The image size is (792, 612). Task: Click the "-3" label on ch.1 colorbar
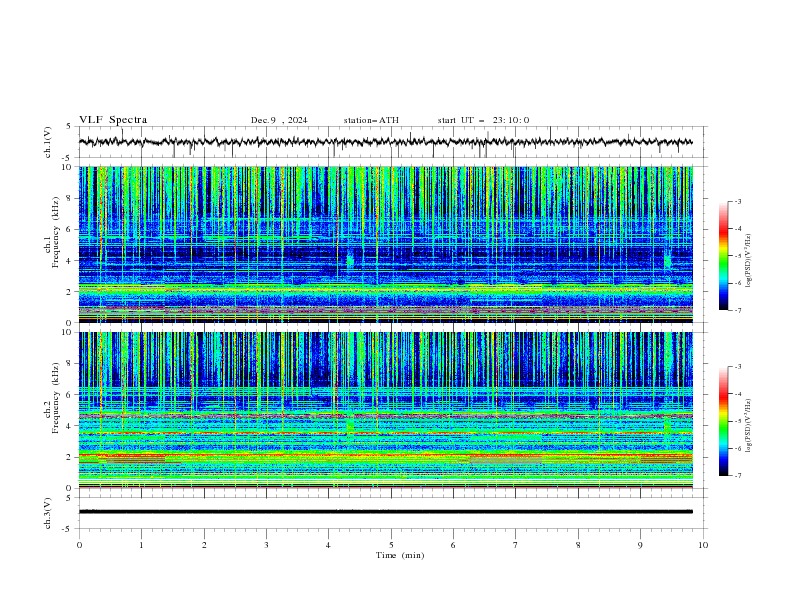click(x=738, y=201)
